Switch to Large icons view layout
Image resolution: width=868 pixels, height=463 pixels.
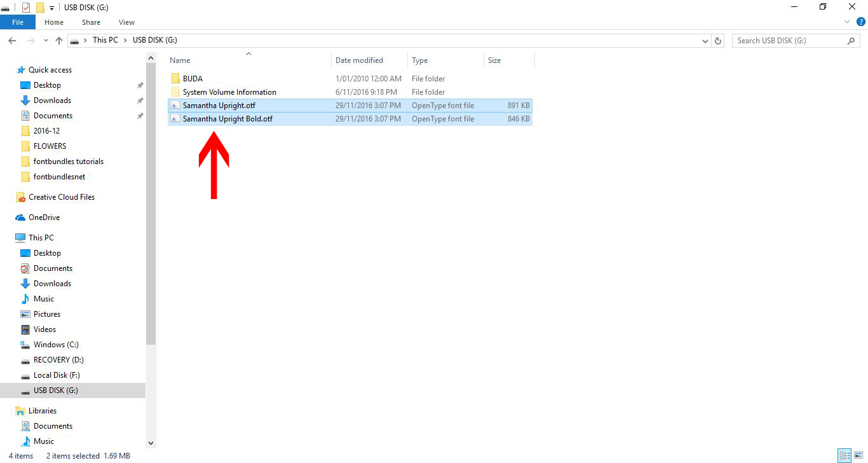858,455
